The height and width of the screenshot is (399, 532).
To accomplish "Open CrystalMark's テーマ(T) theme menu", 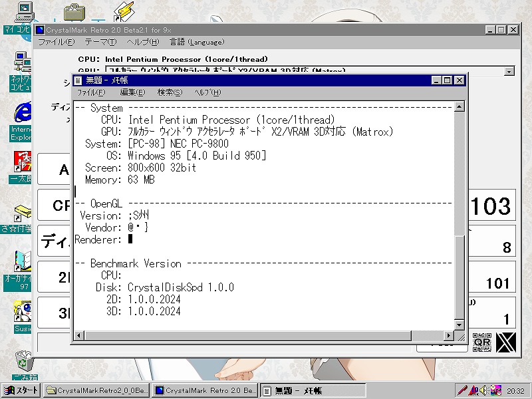I will tap(101, 42).
